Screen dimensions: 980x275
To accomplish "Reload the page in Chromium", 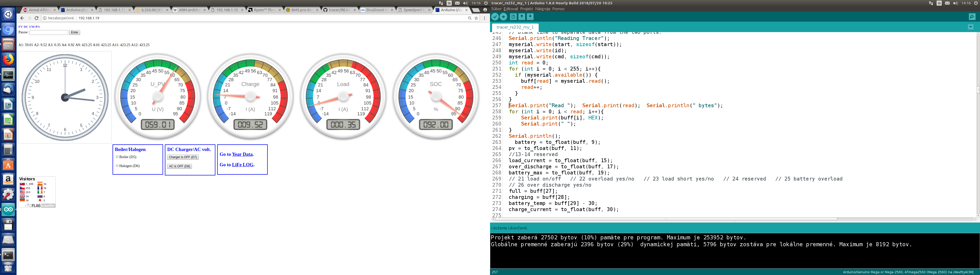I will (x=36, y=18).
